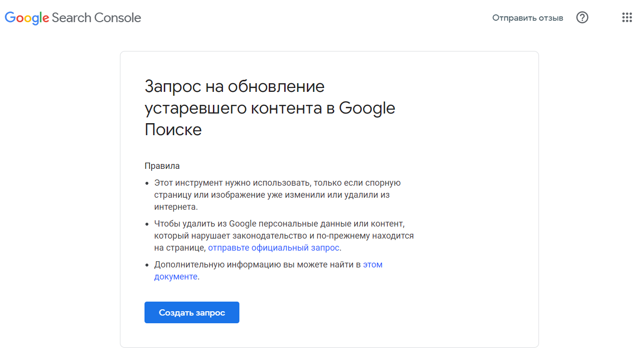Click the rule text starting Чтобы удалить из Google
This screenshot has width=644, height=355.
(x=284, y=236)
